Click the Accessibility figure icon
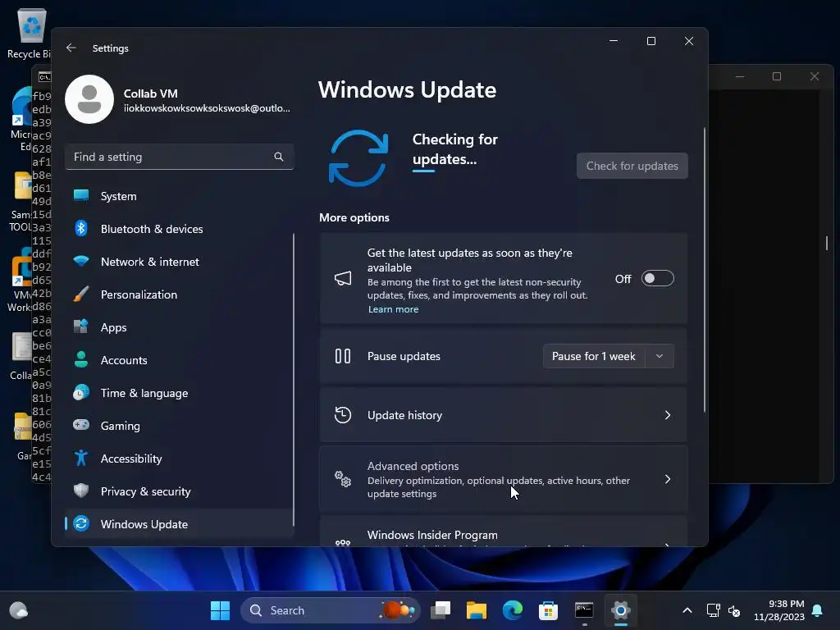 [81, 458]
